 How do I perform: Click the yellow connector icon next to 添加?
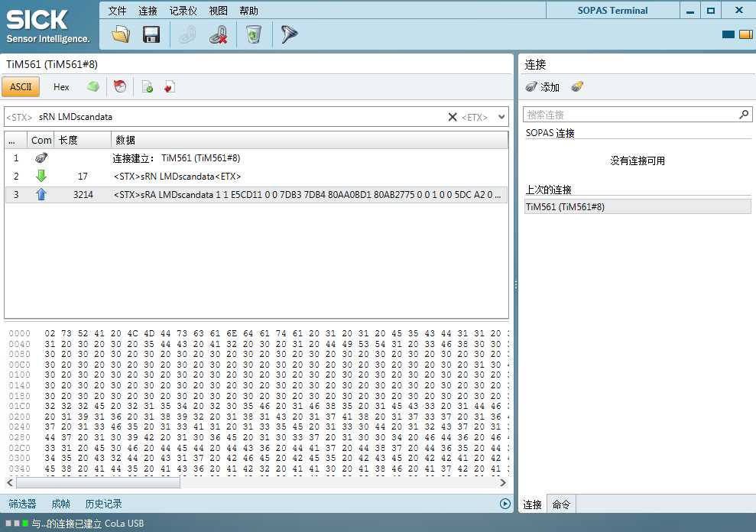(x=576, y=86)
